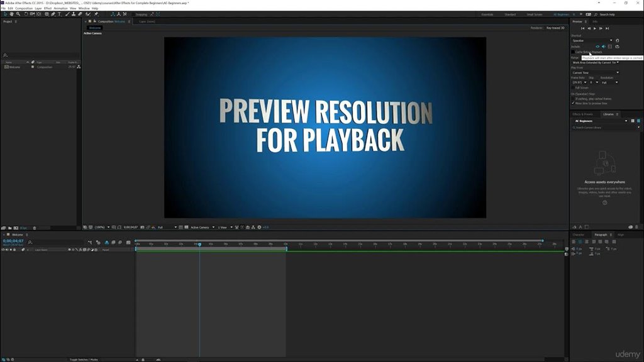Open the Animation menu
Viewport: 644px width, 362px height.
point(60,8)
